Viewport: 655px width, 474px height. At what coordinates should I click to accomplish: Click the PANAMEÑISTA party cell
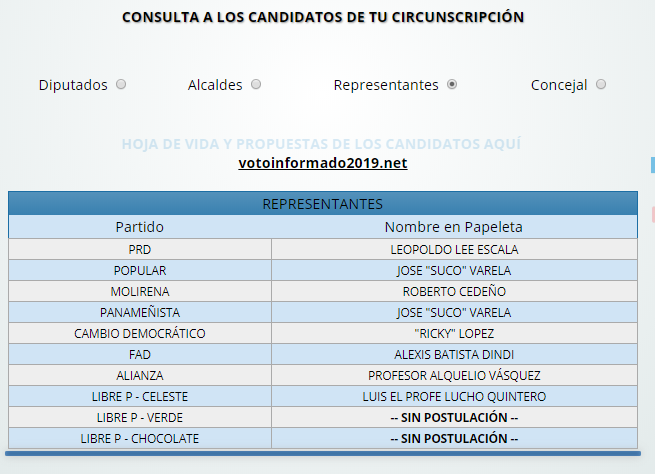point(140,312)
